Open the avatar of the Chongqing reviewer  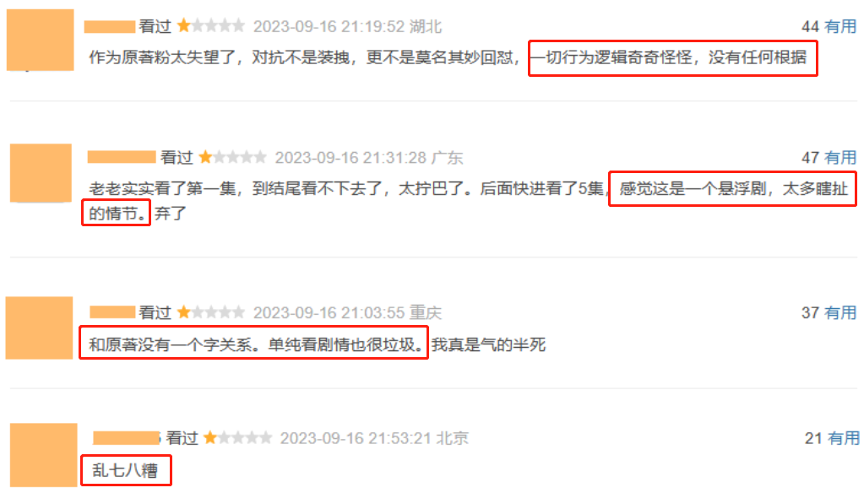tap(39, 328)
